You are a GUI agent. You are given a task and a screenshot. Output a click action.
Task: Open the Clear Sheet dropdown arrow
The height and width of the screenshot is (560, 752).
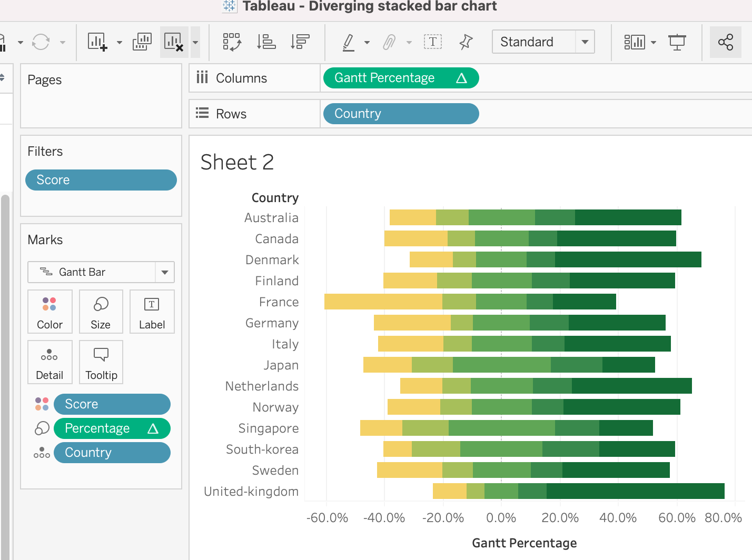(195, 42)
